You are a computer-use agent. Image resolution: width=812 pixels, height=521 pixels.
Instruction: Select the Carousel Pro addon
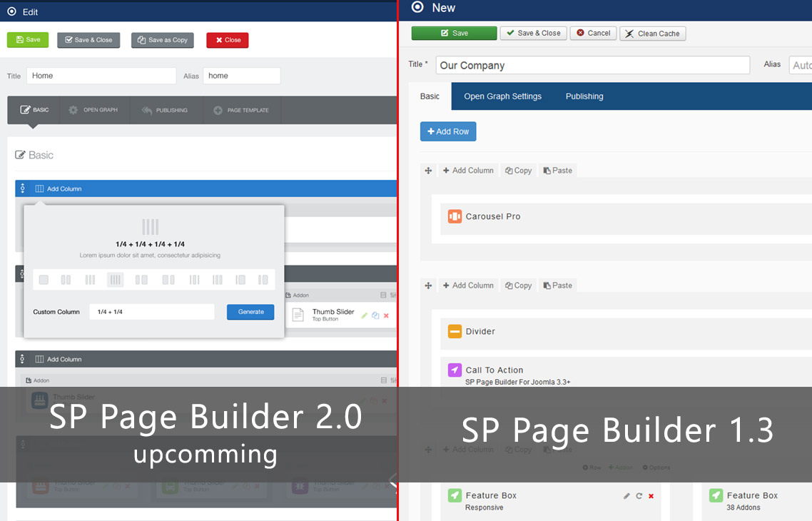(626, 219)
